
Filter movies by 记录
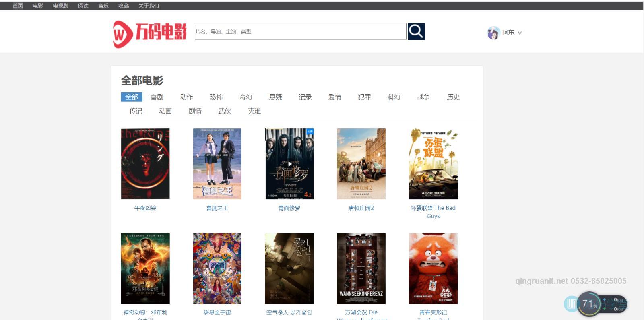click(305, 97)
